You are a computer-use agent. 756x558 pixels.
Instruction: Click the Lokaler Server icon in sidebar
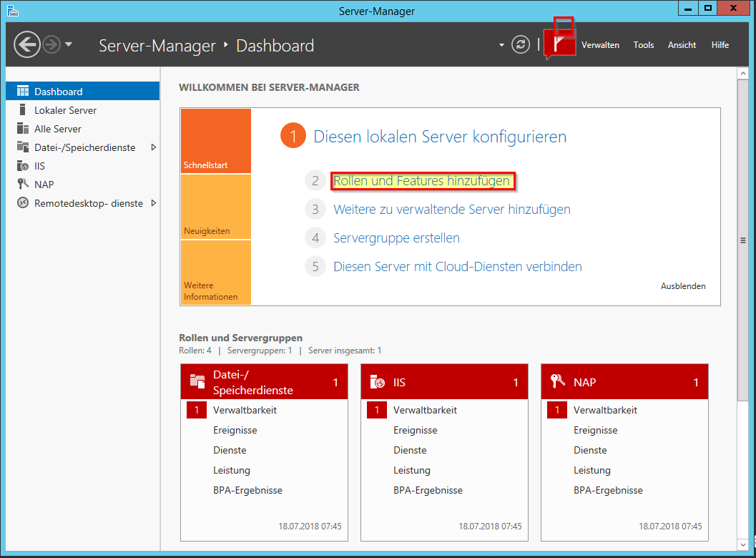point(22,109)
